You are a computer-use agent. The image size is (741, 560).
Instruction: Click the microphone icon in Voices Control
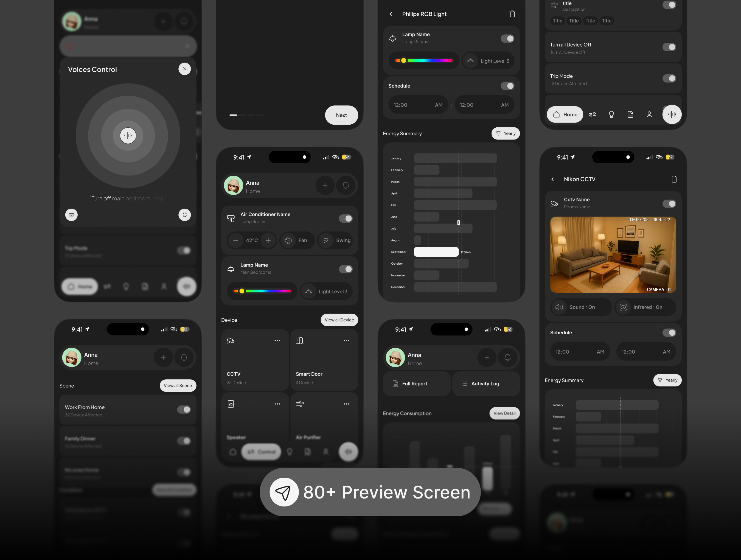[128, 135]
